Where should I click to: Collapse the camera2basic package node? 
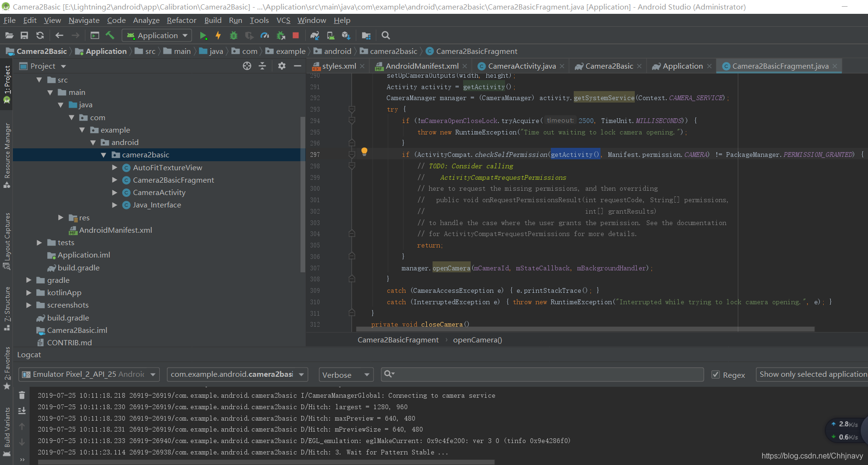(103, 155)
